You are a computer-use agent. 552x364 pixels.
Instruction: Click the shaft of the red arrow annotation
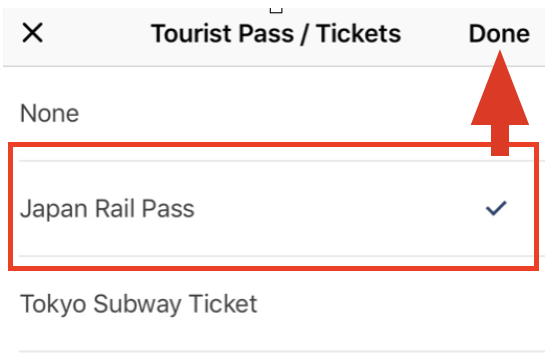coord(500,140)
